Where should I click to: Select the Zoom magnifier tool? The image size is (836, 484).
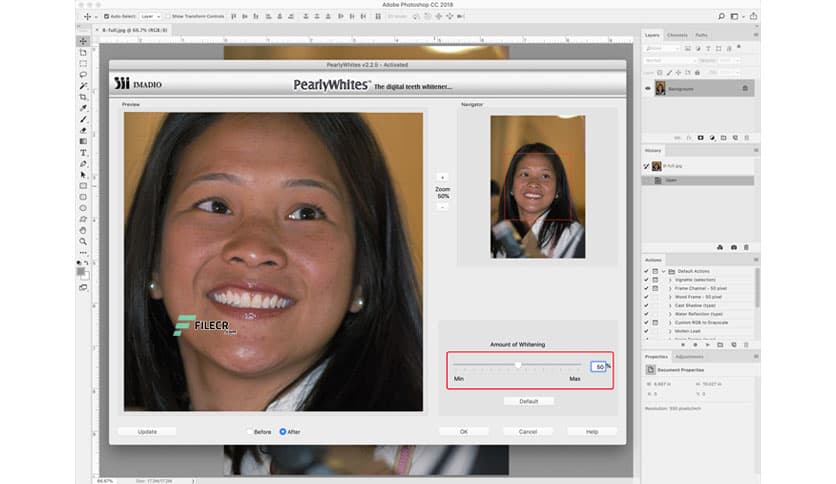(83, 241)
